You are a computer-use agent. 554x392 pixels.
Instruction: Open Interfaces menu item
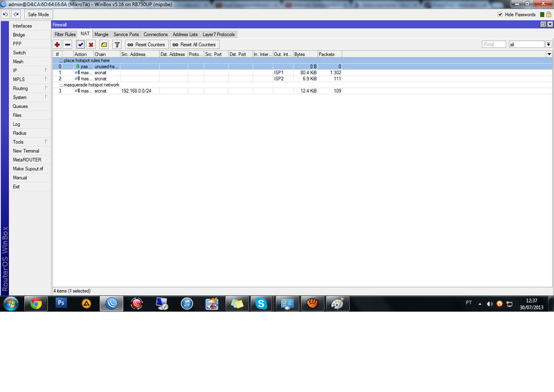coord(30,26)
